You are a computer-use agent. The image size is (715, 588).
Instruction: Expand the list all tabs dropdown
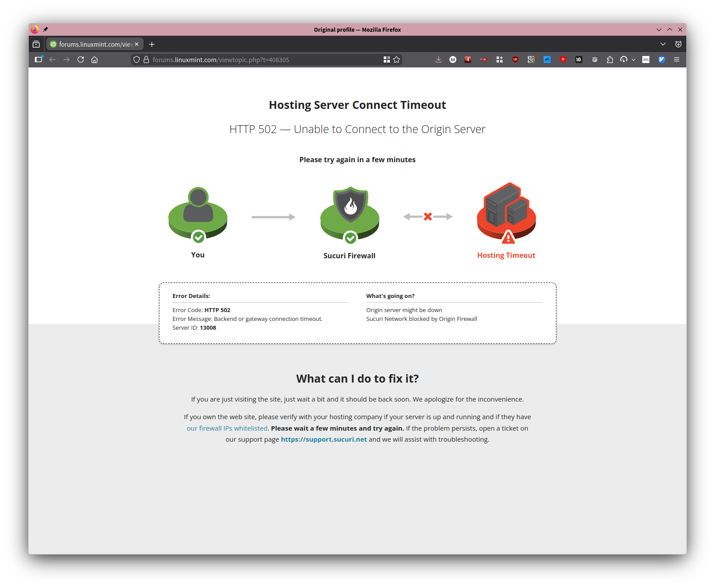(663, 44)
